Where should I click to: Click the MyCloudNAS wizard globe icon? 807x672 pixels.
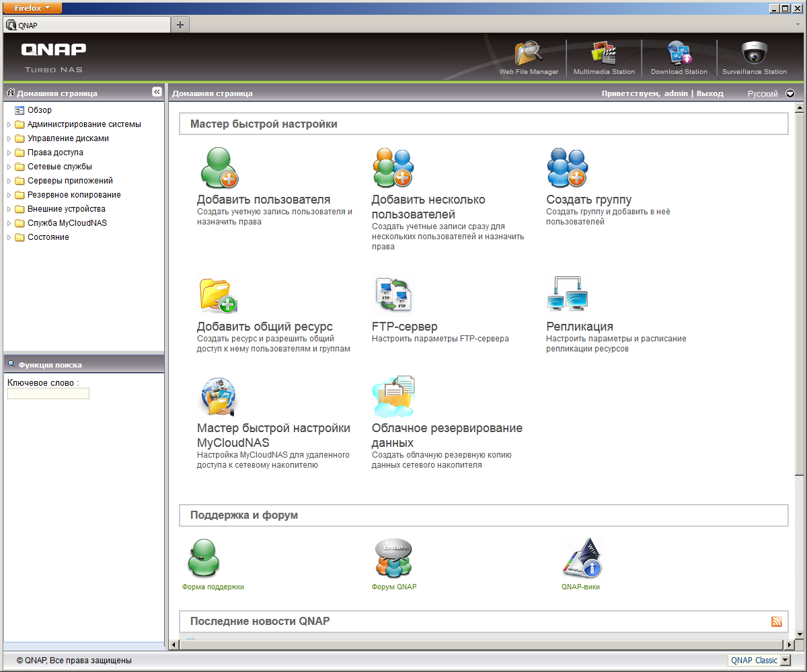click(219, 396)
